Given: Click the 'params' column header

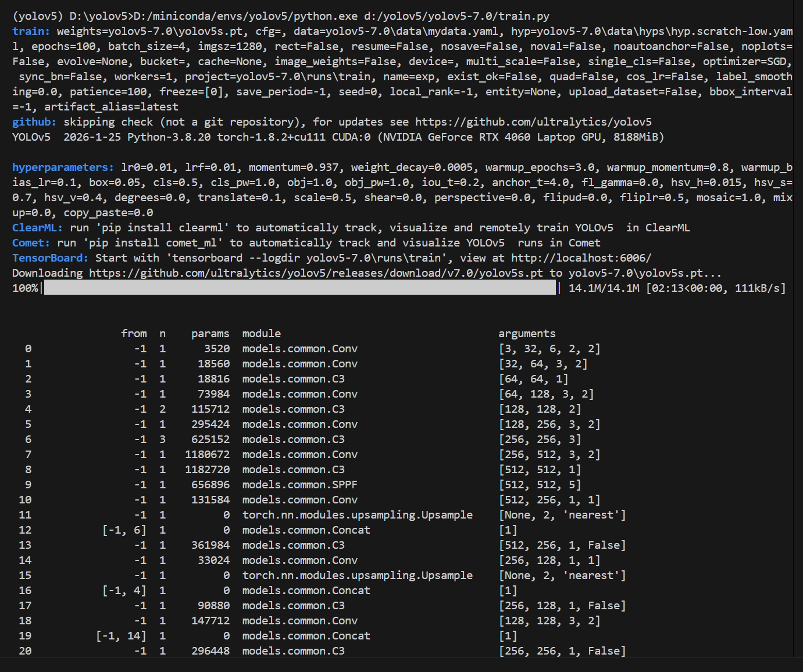Looking at the screenshot, I should pyautogui.click(x=210, y=334).
